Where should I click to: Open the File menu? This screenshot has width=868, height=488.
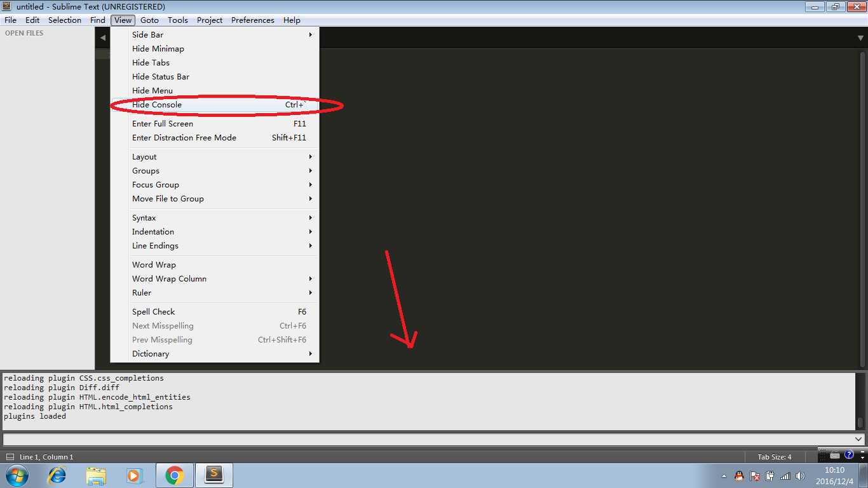(10, 20)
